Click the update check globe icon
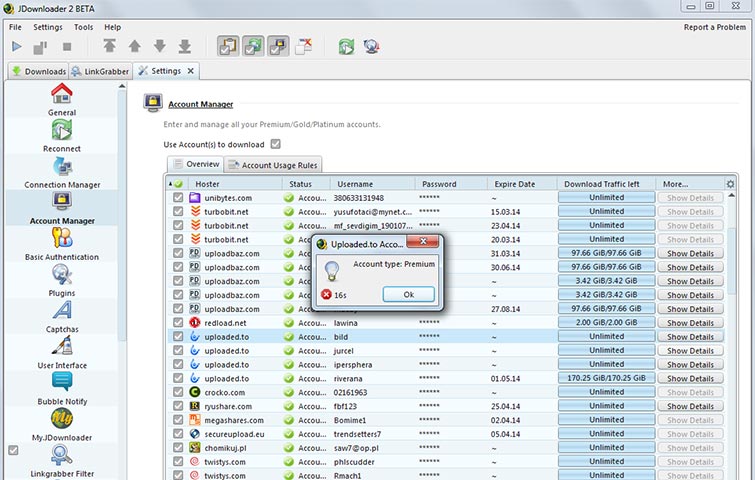755x480 pixels. coord(371,46)
